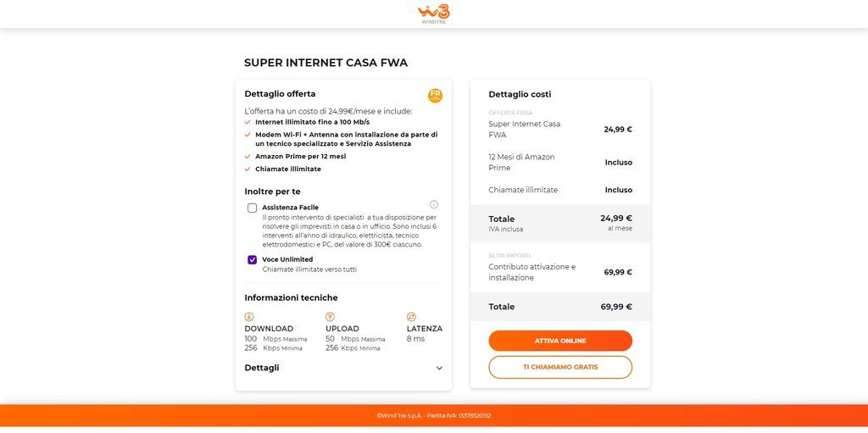868x433 pixels.
Task: Click the latency icon above LATENZA
Action: 411,317
